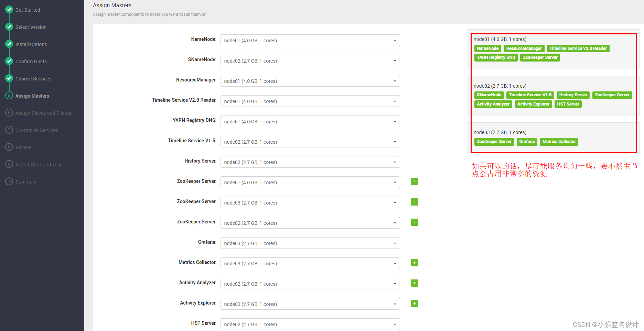Click the HST Server tag under node02
Screen dimensions: 644x331
[568, 104]
